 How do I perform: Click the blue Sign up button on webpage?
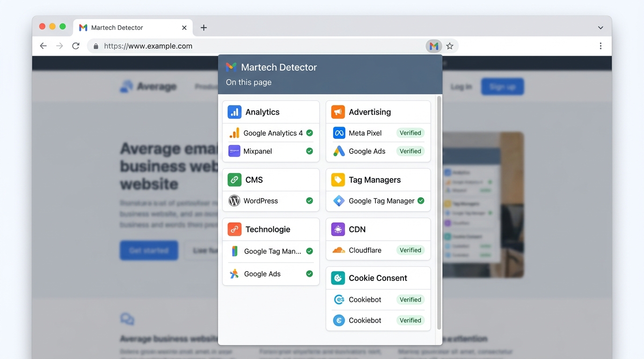pyautogui.click(x=503, y=87)
